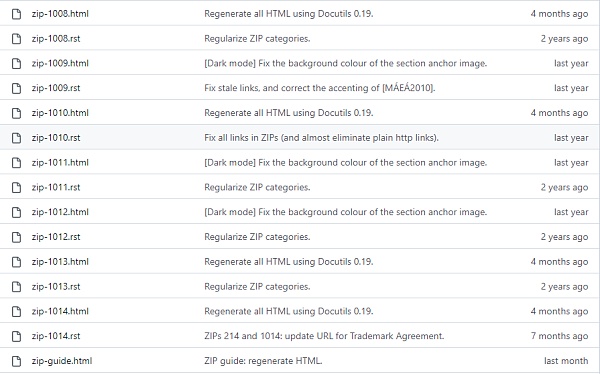
Task: Open the zip-1008.rst file
Action: pyautogui.click(x=56, y=39)
